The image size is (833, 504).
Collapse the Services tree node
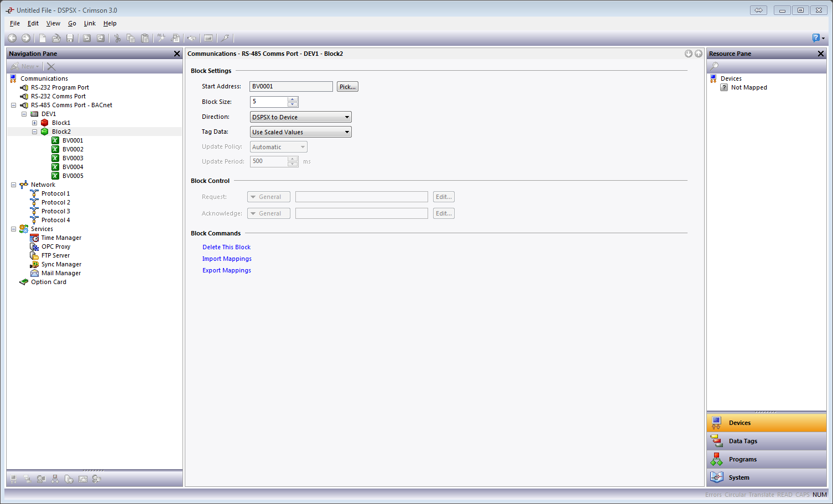tap(14, 229)
